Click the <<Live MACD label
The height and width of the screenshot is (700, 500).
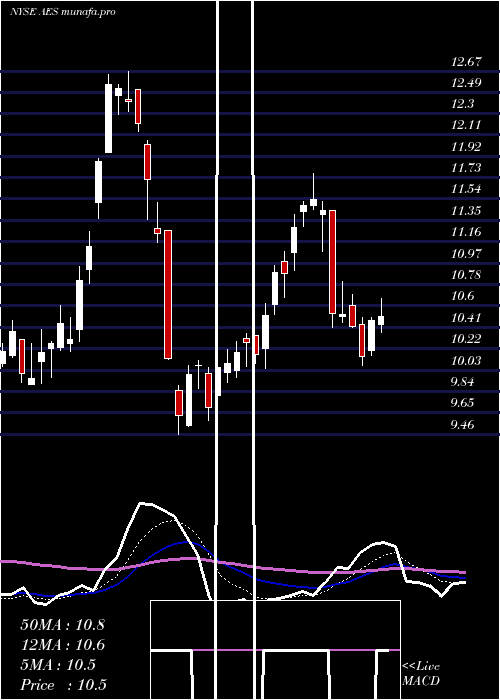pyautogui.click(x=421, y=673)
